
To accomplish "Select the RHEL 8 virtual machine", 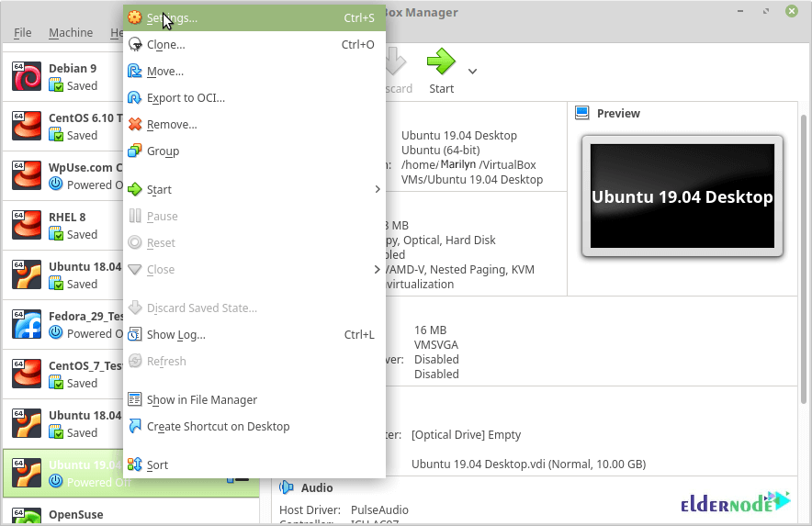I will coord(63,226).
